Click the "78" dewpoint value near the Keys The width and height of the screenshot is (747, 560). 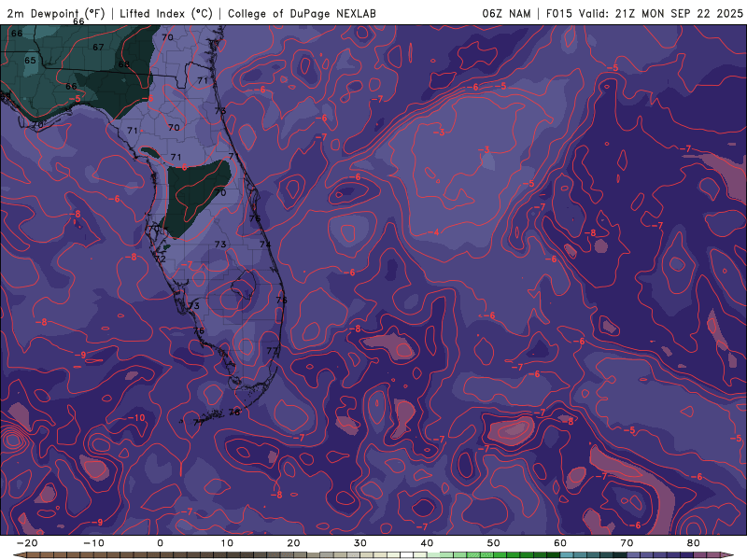pyautogui.click(x=234, y=412)
